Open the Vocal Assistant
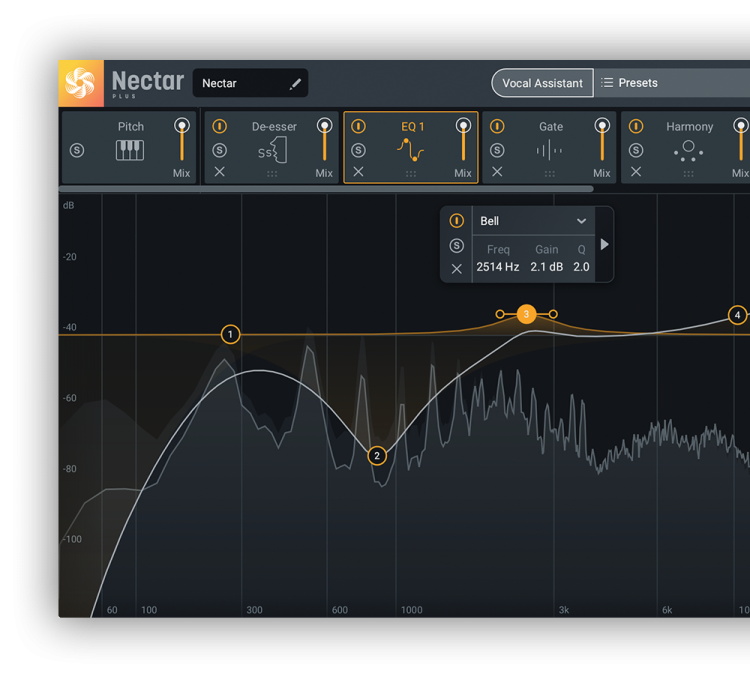This screenshot has height=680, width=750. tap(542, 83)
